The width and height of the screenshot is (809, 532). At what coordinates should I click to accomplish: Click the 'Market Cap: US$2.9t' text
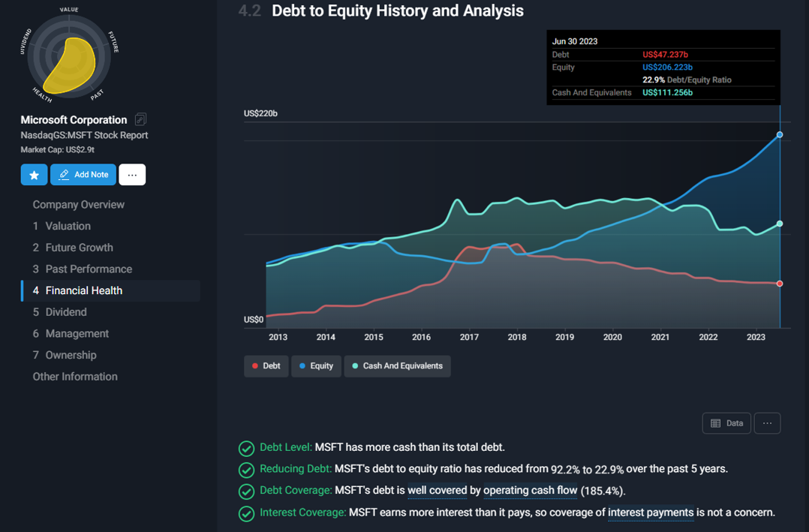(57, 149)
